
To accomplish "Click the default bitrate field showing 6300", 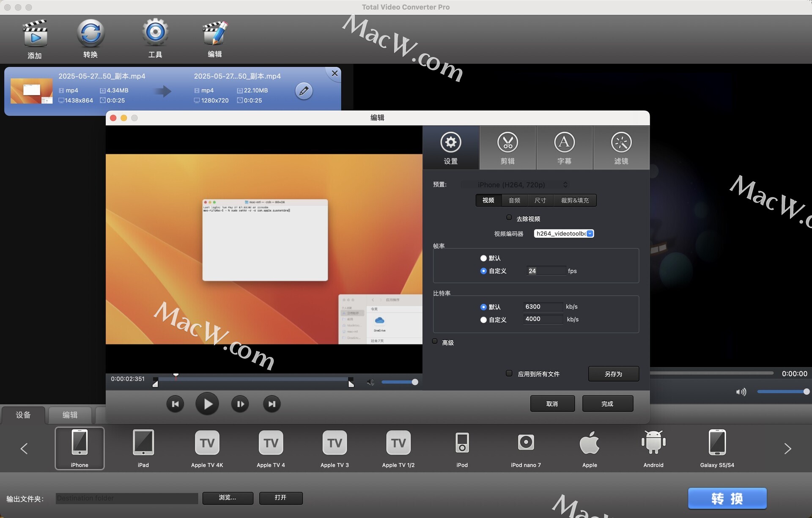I will coord(543,307).
